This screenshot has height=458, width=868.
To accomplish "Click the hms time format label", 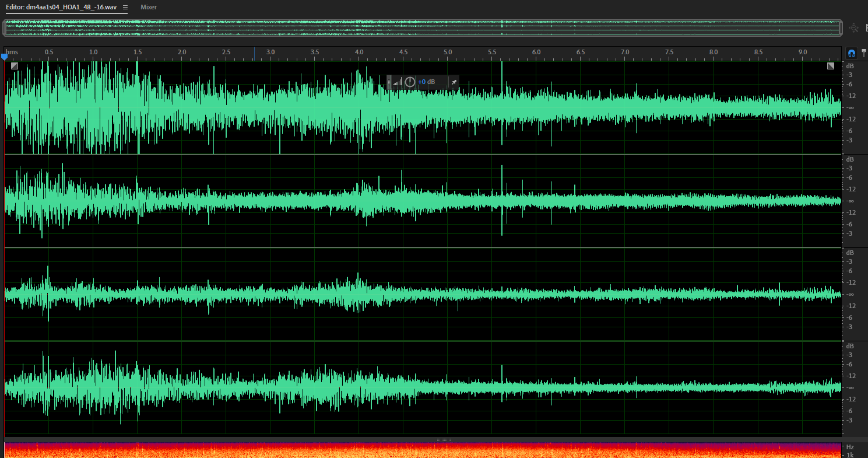I will pyautogui.click(x=12, y=52).
